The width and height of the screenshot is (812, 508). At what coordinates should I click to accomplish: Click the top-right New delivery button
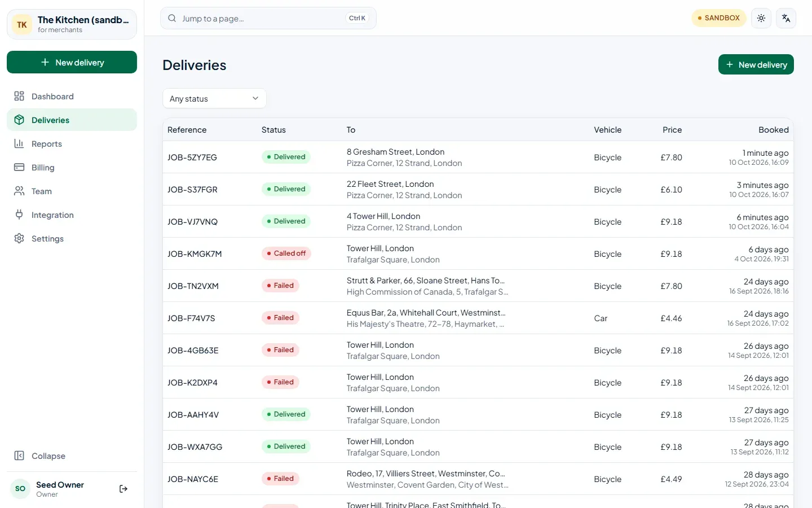756,64
